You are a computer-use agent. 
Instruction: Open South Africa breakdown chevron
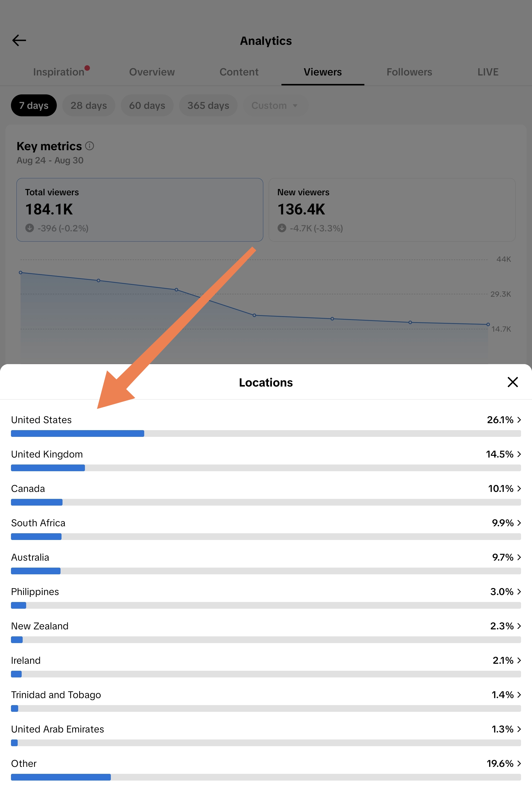pos(519,523)
